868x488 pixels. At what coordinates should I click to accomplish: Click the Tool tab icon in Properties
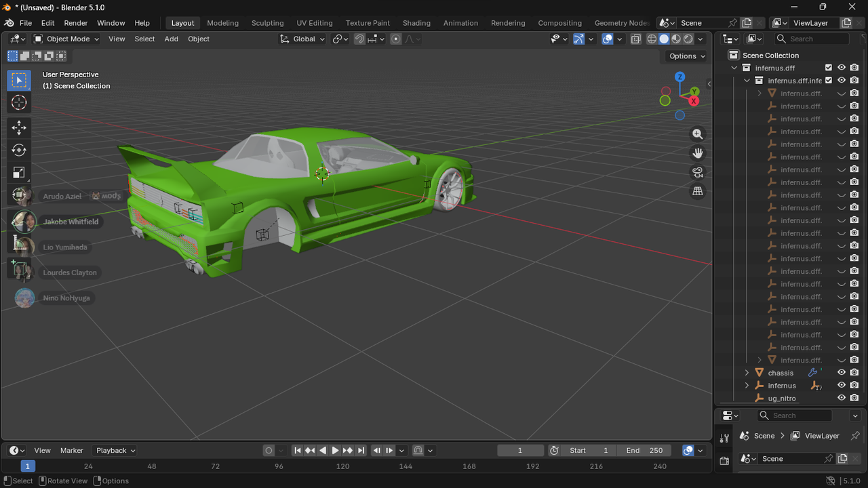point(724,439)
